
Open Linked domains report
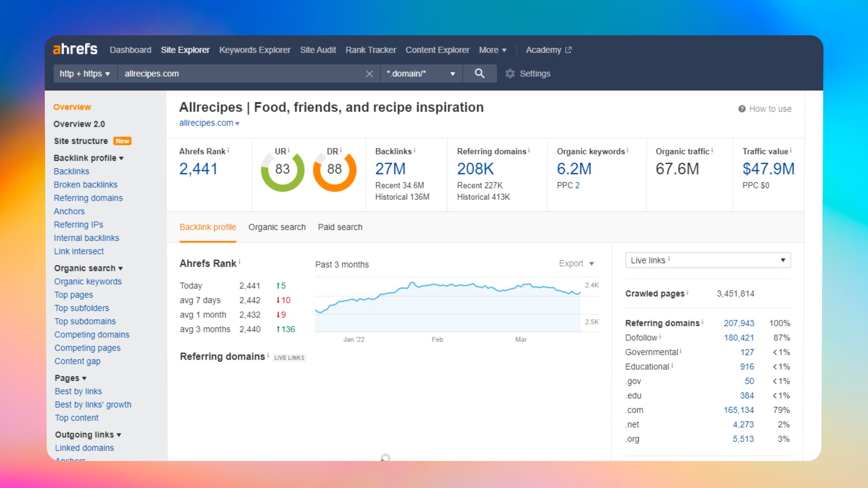[84, 448]
